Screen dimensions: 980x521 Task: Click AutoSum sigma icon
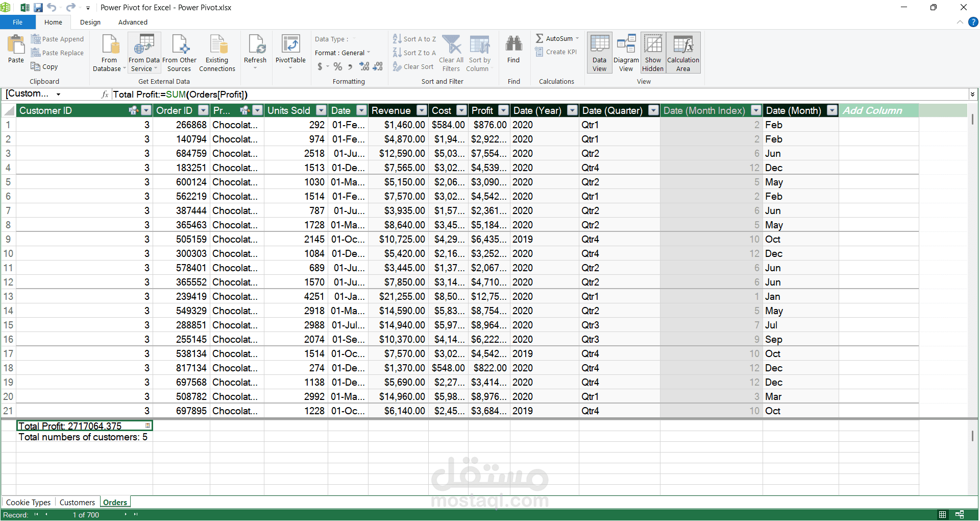tap(540, 38)
